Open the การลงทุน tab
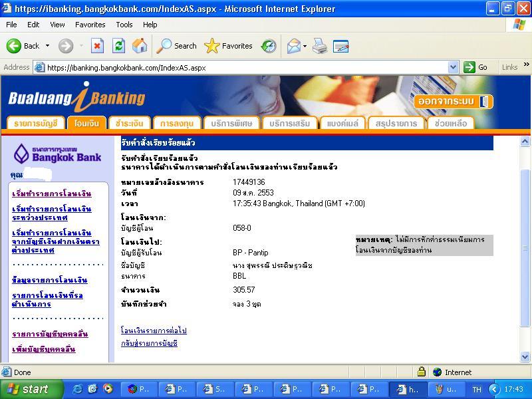Viewport: 532px width, 399px height. [x=177, y=123]
